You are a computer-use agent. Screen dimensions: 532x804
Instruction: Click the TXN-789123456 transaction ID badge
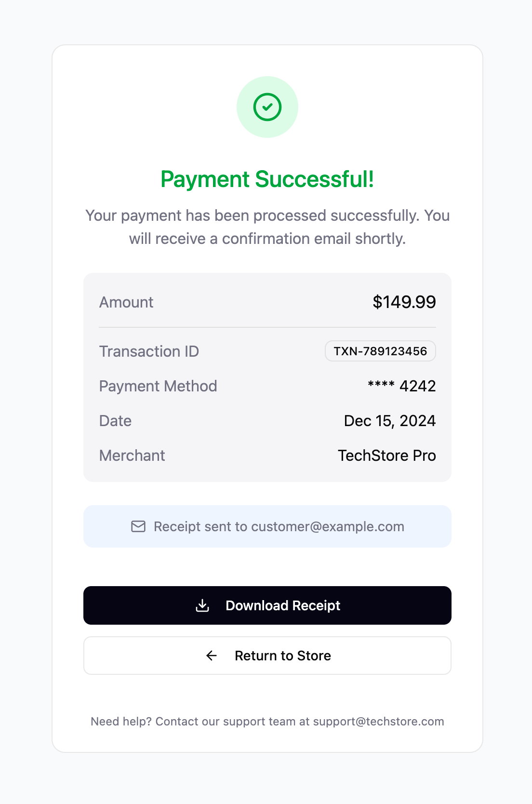[380, 351]
